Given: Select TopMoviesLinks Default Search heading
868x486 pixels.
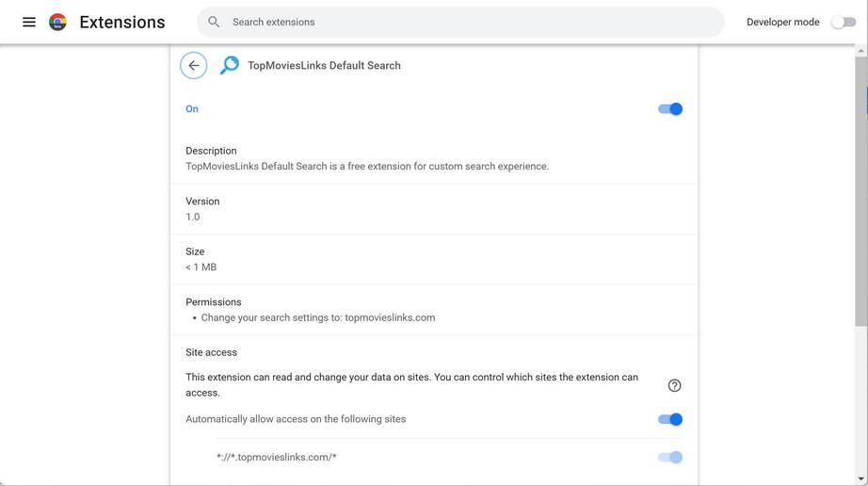Looking at the screenshot, I should coord(324,65).
